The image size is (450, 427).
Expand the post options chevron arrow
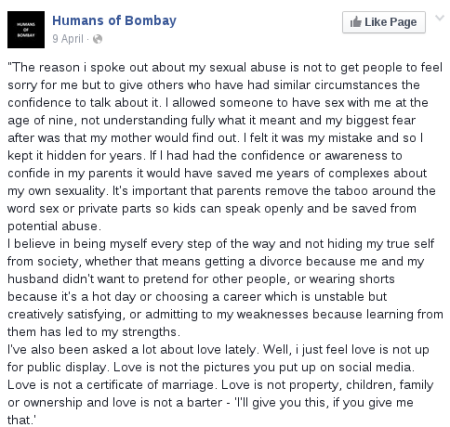point(440,18)
